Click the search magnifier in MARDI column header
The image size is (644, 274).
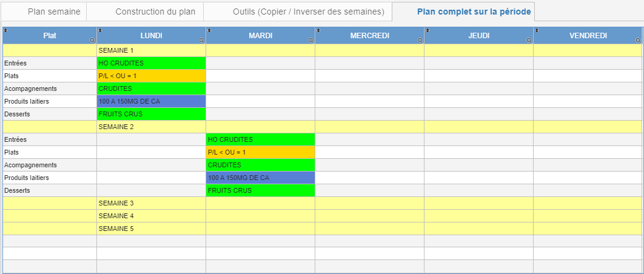pyautogui.click(x=310, y=40)
